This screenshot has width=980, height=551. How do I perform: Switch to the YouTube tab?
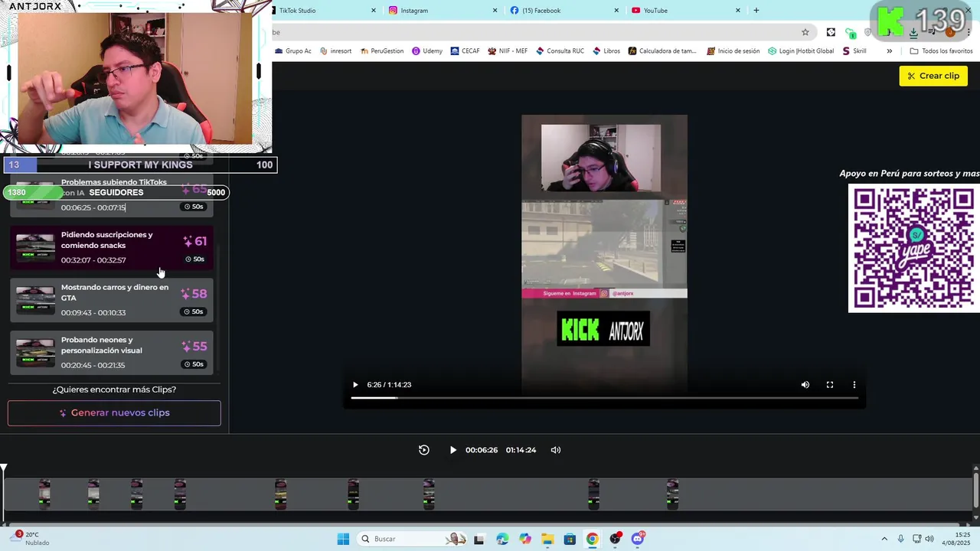coord(685,11)
